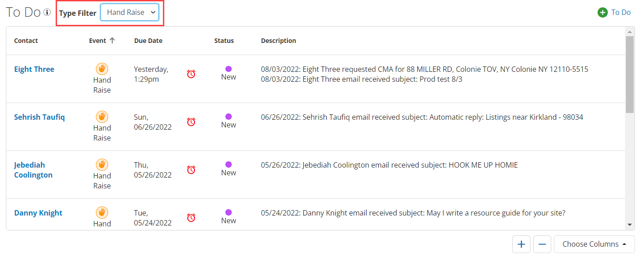644x258 pixels.
Task: Click the green plus To Do icon
Action: pyautogui.click(x=602, y=13)
